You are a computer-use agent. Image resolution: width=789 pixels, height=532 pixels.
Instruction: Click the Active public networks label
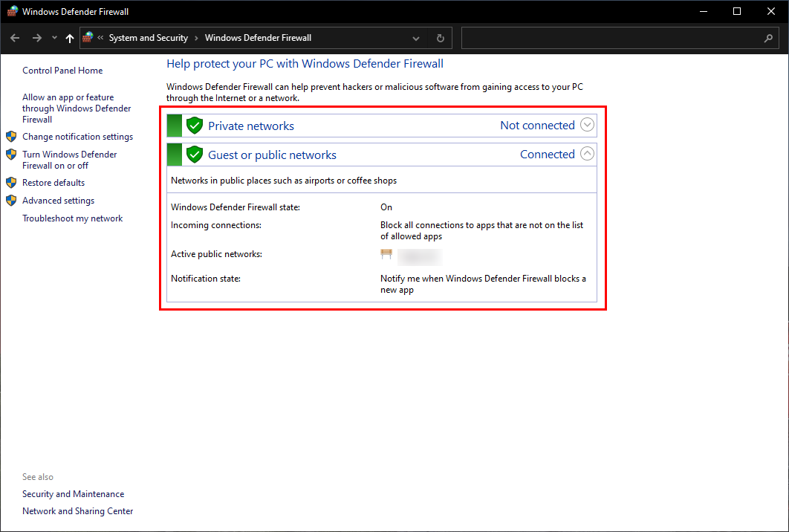click(x=216, y=254)
